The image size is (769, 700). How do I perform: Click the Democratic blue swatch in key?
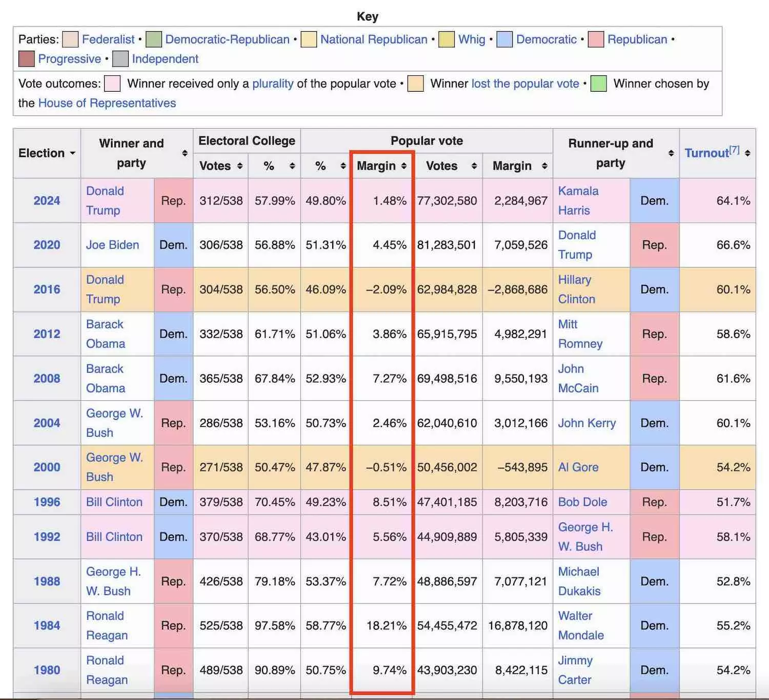point(504,39)
